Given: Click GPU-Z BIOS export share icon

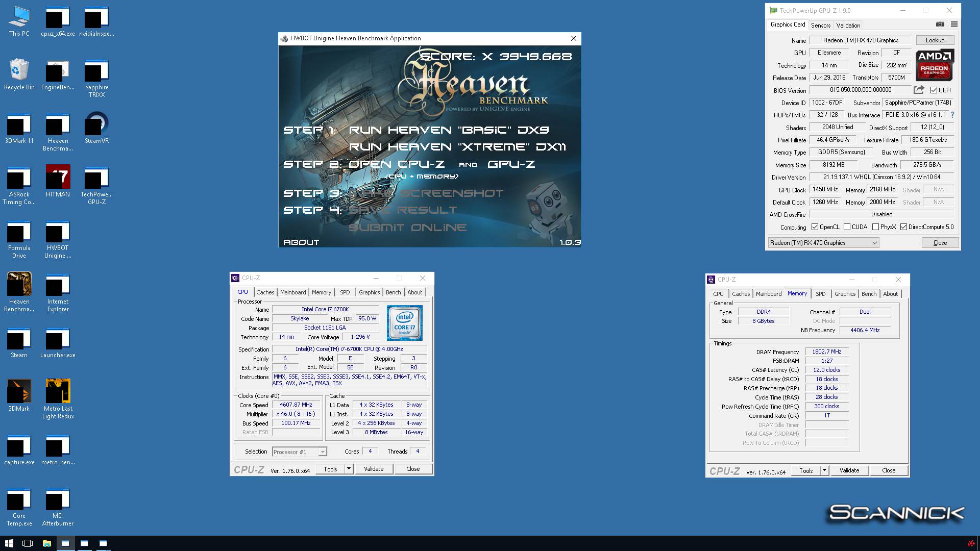Looking at the screenshot, I should (x=919, y=90).
